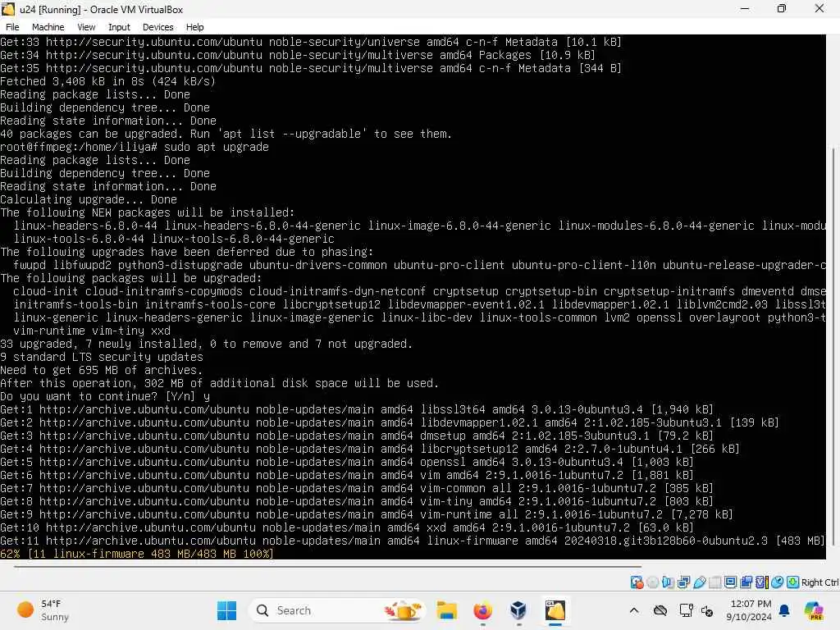This screenshot has height=630, width=840.
Task: Click the network adapters status icon
Action: [683, 582]
